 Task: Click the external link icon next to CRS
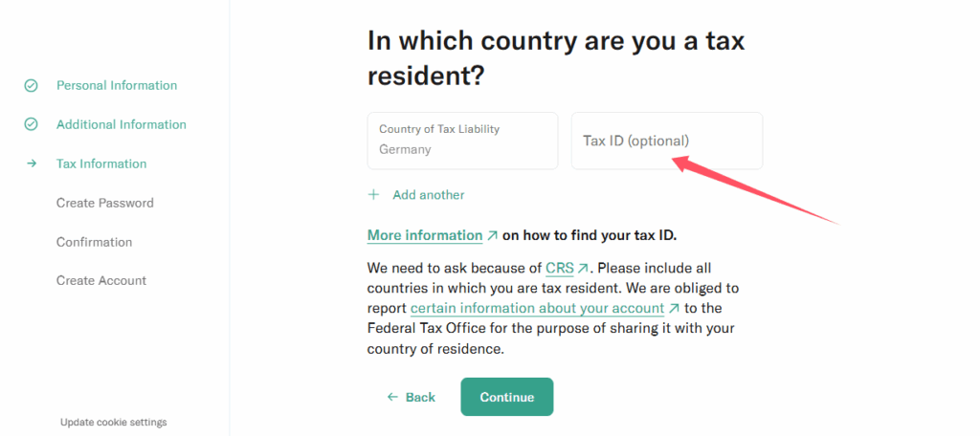click(x=583, y=269)
